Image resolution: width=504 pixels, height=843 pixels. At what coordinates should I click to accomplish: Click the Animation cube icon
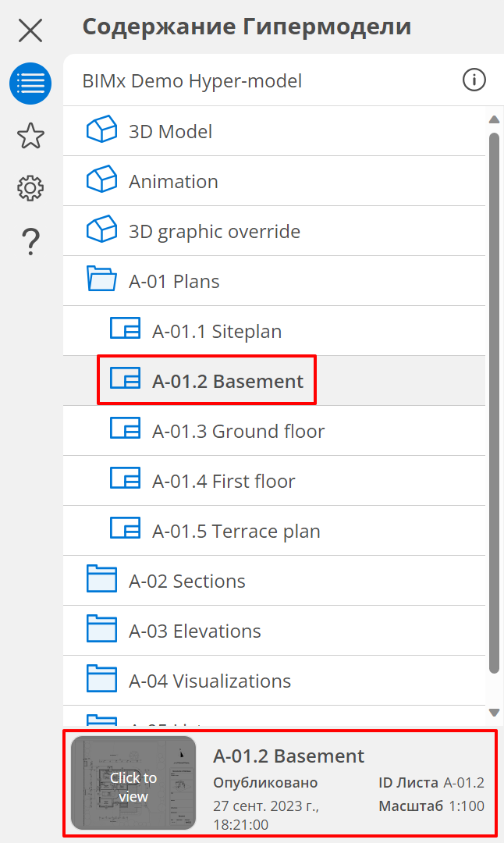tap(101, 180)
